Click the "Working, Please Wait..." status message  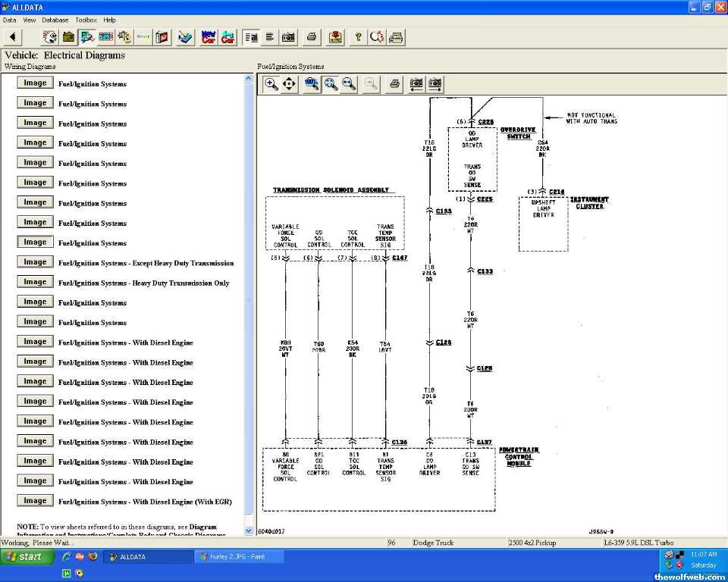(x=37, y=543)
